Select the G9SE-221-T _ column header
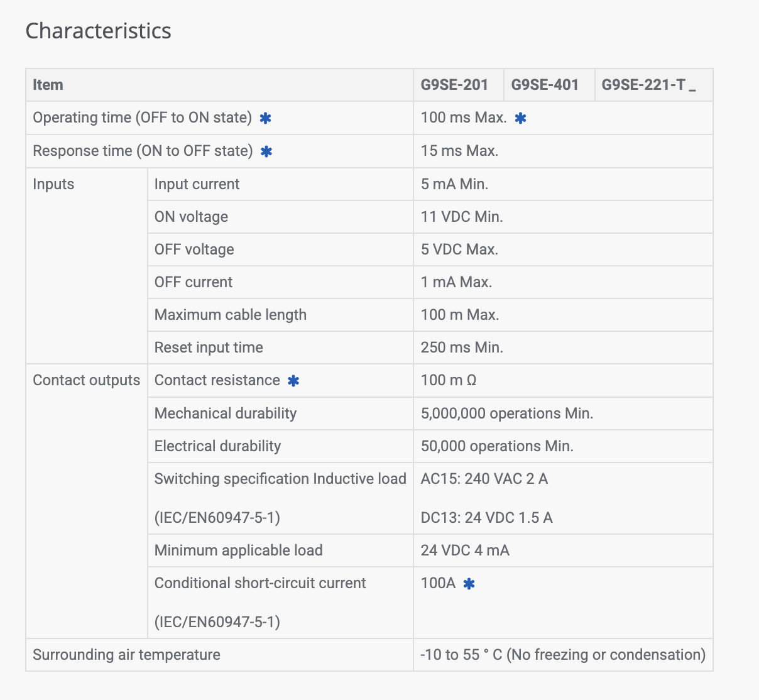The image size is (759, 700). (654, 85)
